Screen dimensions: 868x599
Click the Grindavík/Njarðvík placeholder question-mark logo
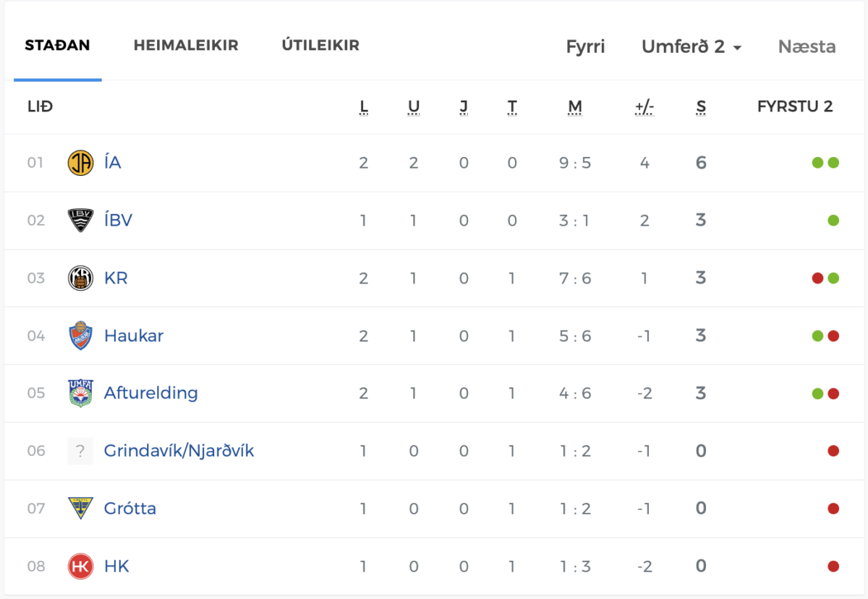click(80, 451)
